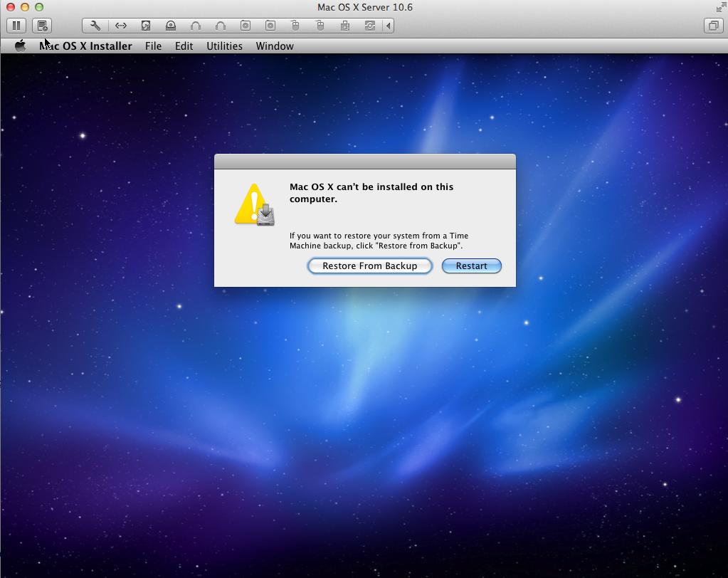Click the Restart button
The width and height of the screenshot is (728, 578).
click(471, 266)
